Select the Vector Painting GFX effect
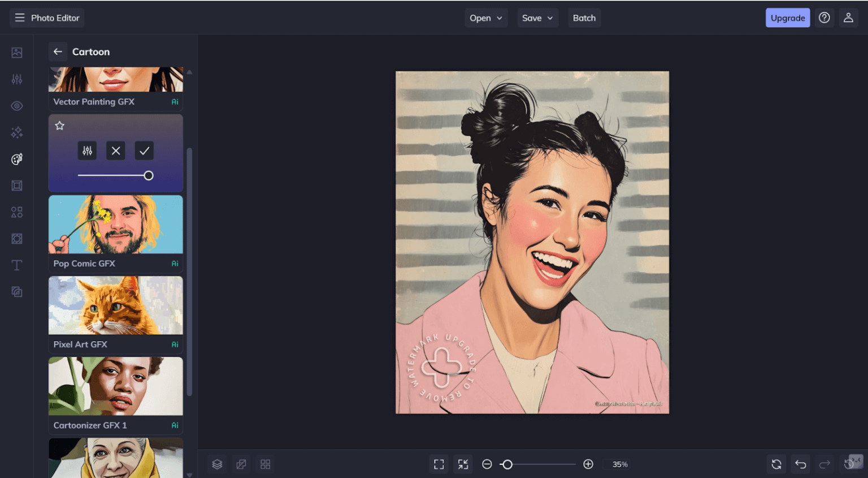The height and width of the screenshot is (478, 868). pyautogui.click(x=116, y=89)
